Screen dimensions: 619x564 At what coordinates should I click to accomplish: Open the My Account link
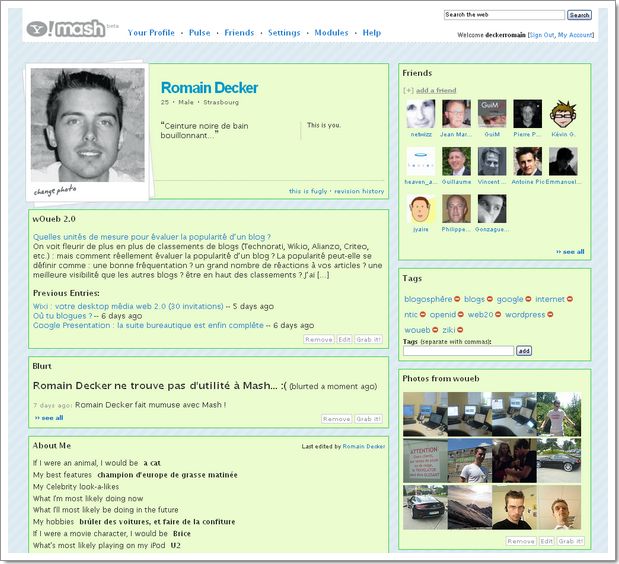pos(575,35)
